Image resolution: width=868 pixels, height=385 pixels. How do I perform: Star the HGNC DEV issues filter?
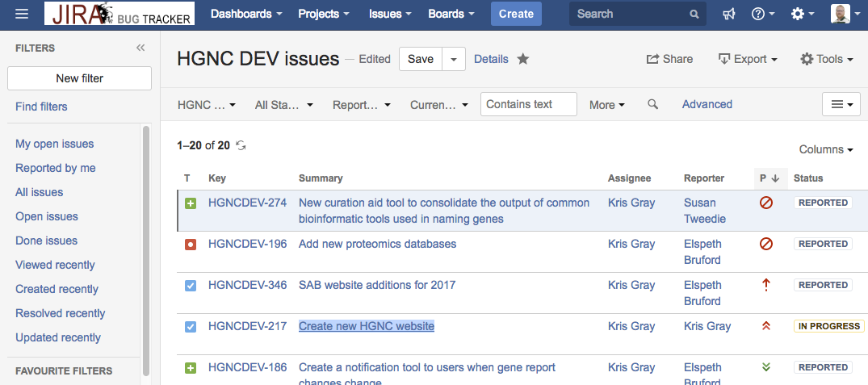523,59
